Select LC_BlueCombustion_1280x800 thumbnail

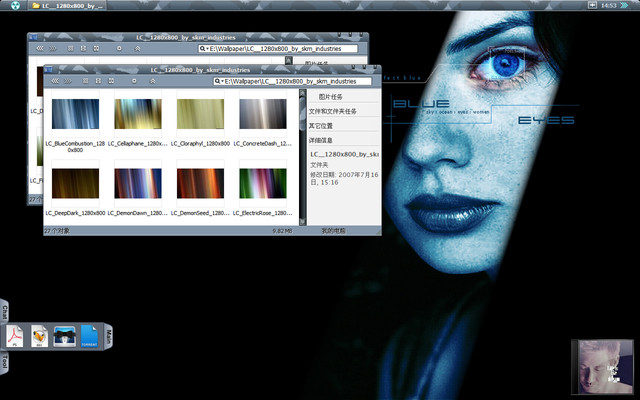coord(75,114)
